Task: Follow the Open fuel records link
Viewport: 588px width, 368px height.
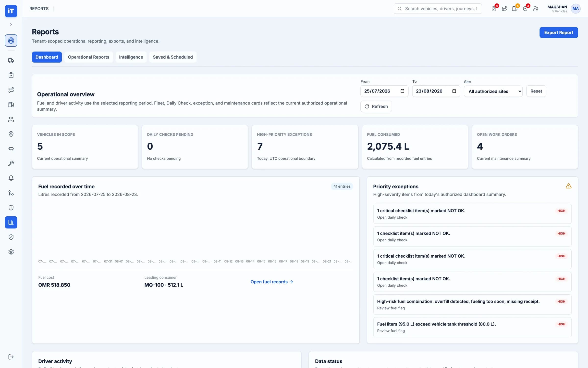Action: click(x=272, y=282)
